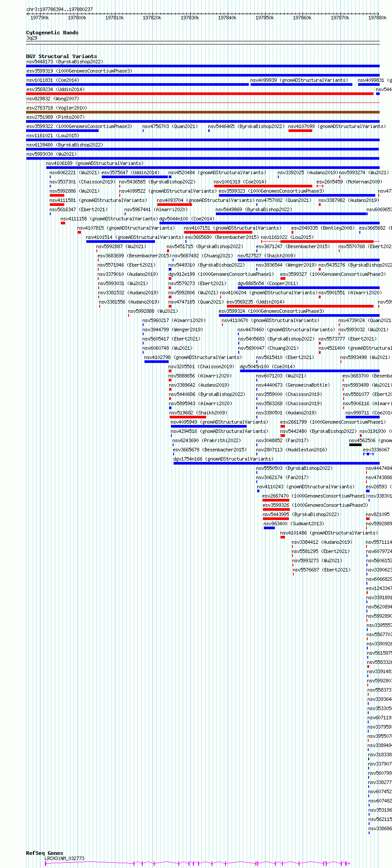Select esv3599323 (1000GenomesConsortiumPhase3) label
Screen dimensions: 392x868
pyautogui.click(x=271, y=191)
